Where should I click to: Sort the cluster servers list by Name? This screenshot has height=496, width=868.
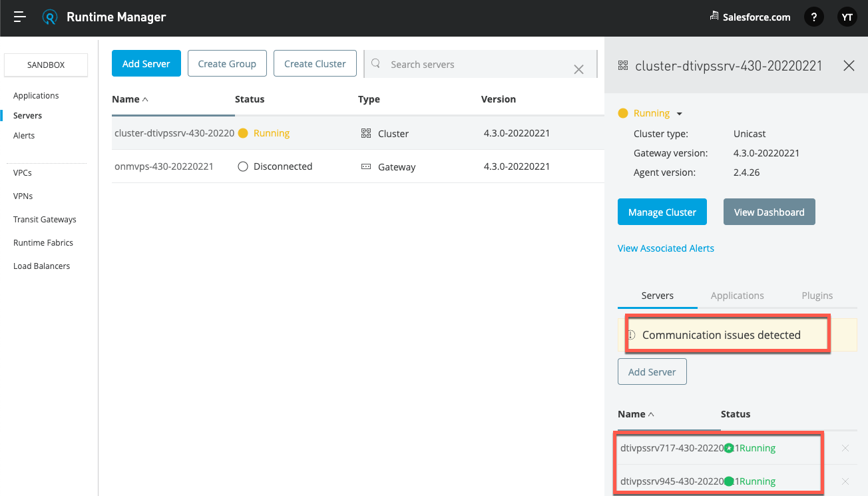pyautogui.click(x=634, y=413)
